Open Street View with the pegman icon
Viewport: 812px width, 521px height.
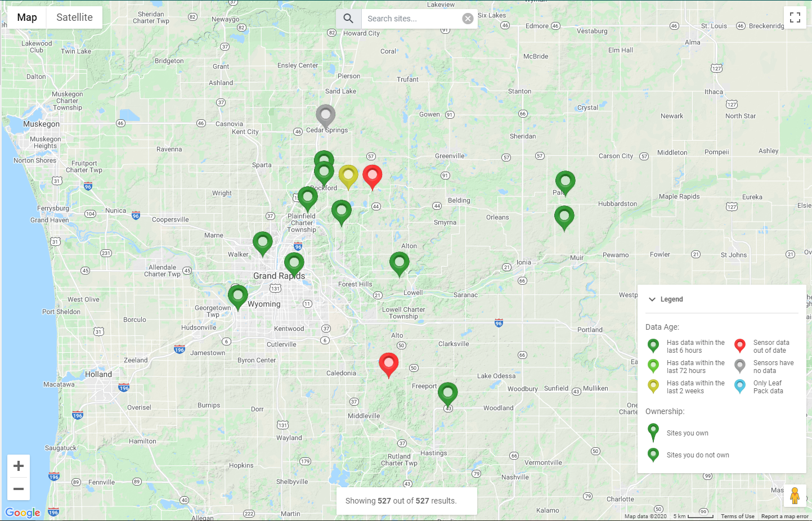pyautogui.click(x=795, y=496)
